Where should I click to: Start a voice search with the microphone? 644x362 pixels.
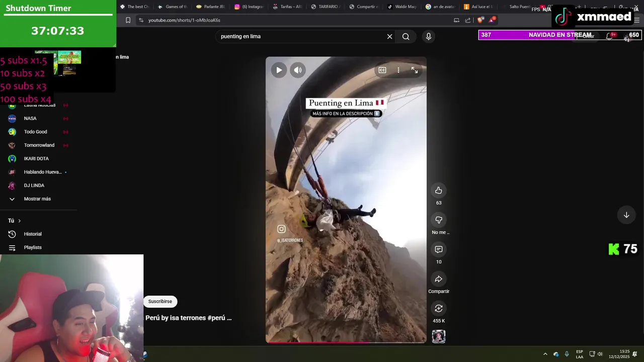(429, 36)
